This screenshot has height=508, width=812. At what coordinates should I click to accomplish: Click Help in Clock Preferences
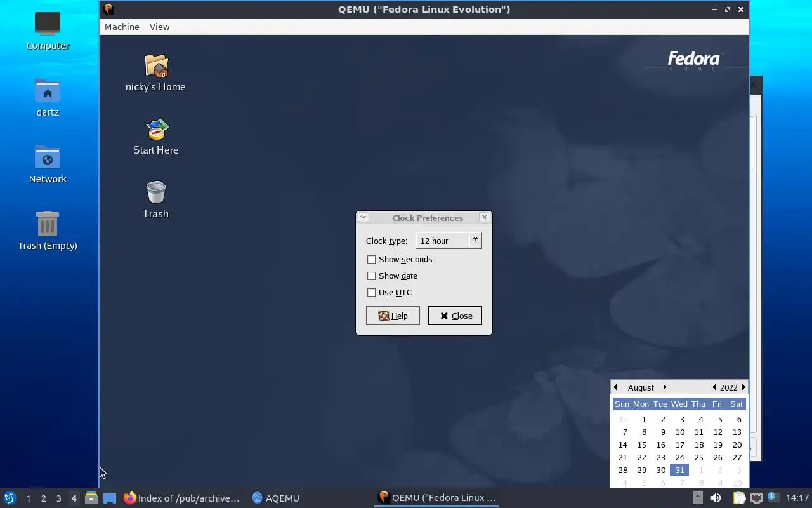(x=393, y=316)
